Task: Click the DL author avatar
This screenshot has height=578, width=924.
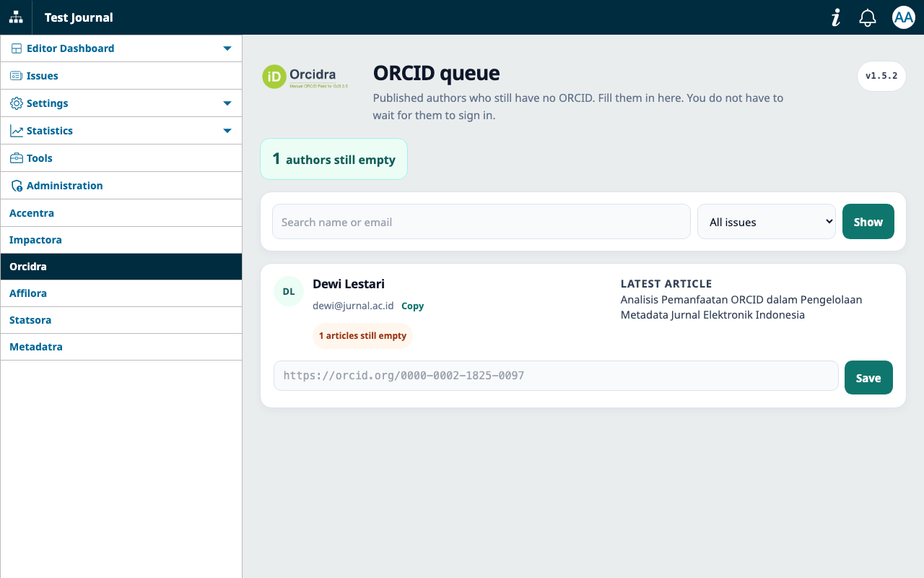Action: pos(289,291)
